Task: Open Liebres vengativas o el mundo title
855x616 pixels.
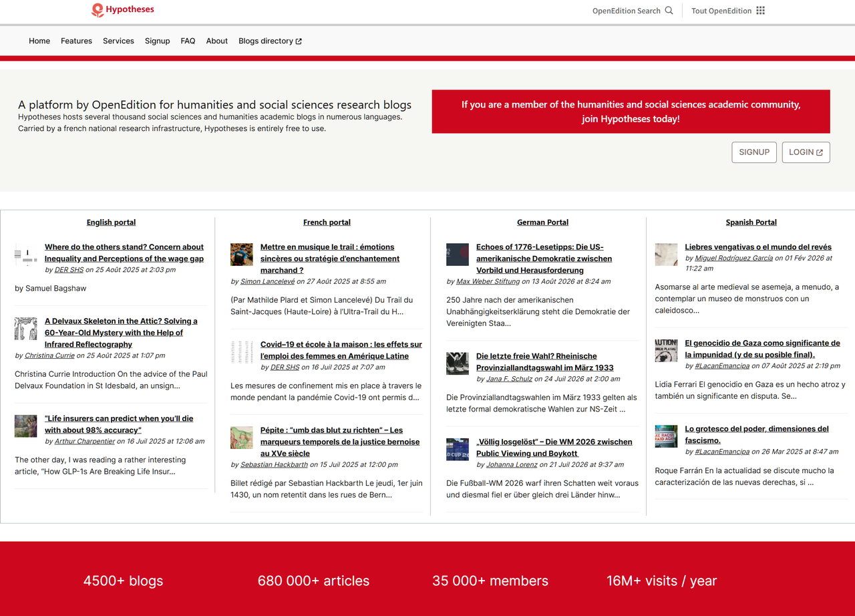Action: point(758,247)
